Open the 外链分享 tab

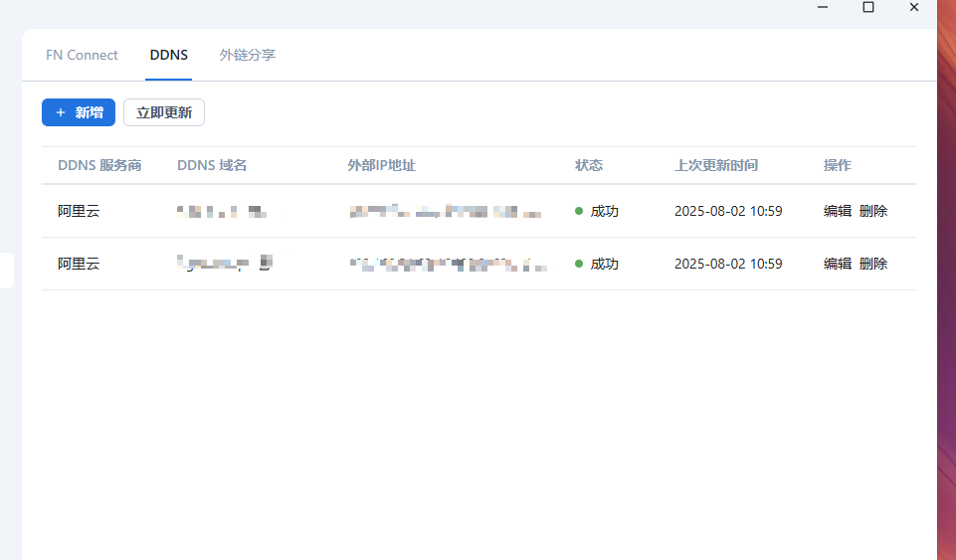[248, 55]
